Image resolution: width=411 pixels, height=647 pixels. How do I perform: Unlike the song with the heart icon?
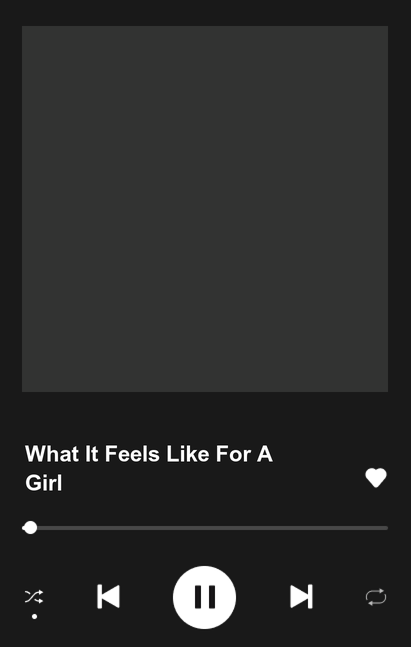pyautogui.click(x=376, y=478)
